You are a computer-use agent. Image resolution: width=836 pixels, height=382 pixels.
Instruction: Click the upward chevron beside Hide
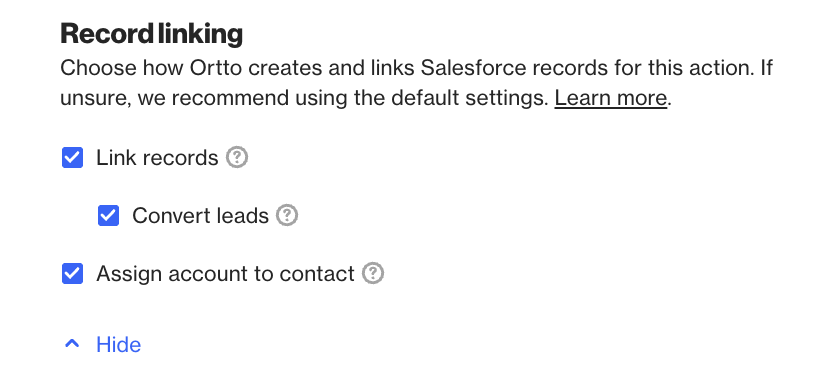point(72,344)
